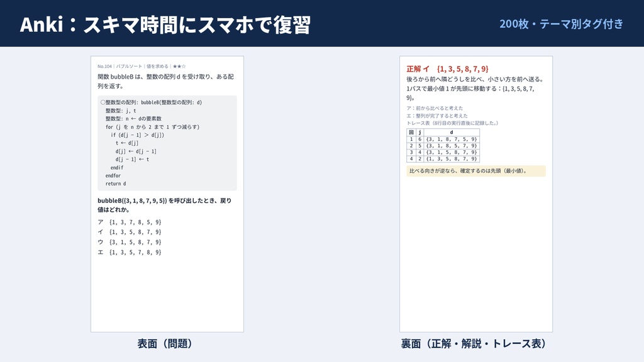Click the for-loop line "for (j を n から 2 まで…"

click(152, 127)
